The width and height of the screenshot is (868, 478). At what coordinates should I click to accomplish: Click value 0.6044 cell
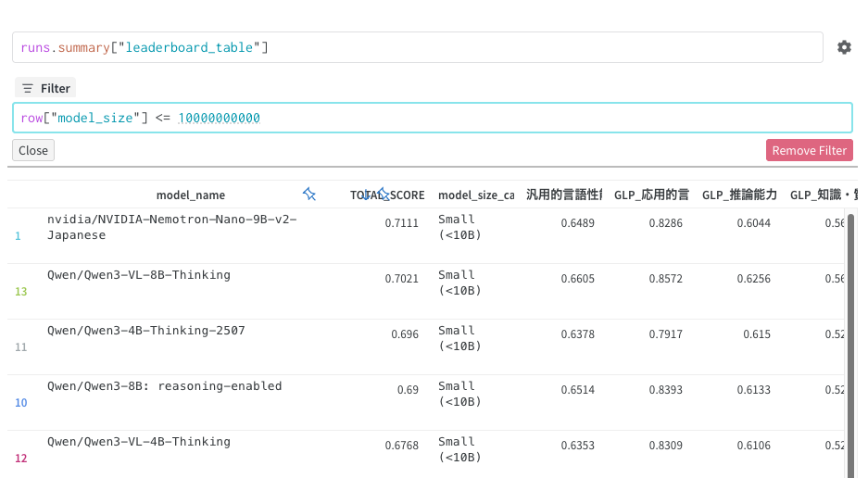pos(753,222)
